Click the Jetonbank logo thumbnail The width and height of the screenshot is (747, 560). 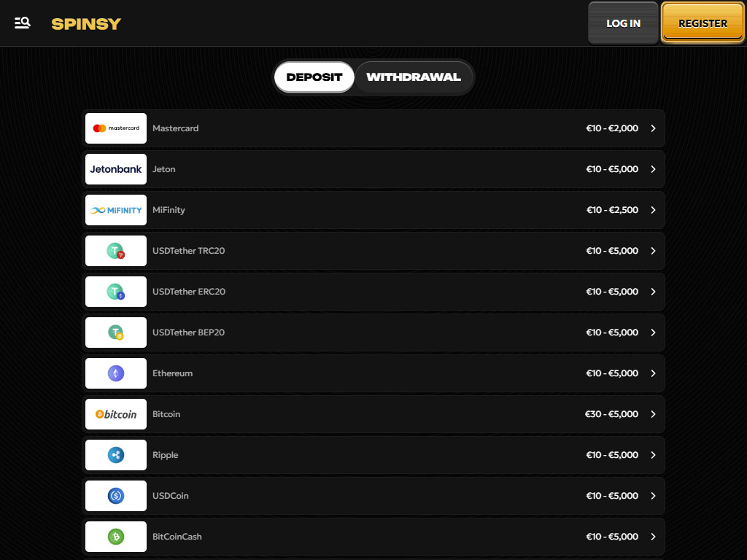[x=116, y=169]
